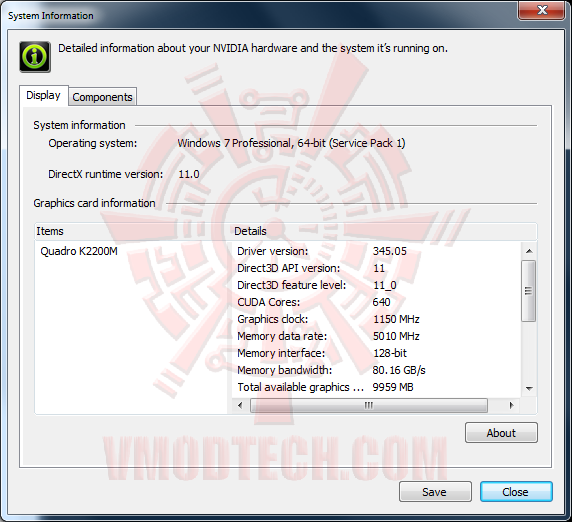This screenshot has height=522, width=572.
Task: Click the vertical scrollbar down arrow
Action: (x=529, y=388)
